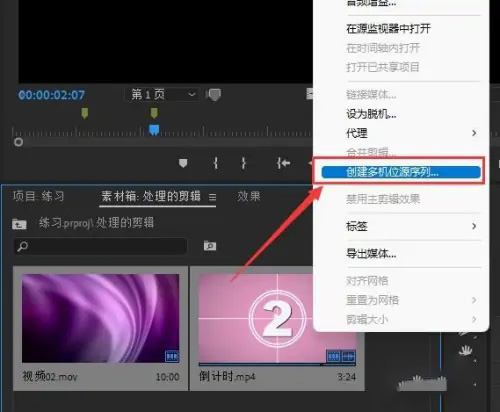Switch to the 项目: 练习 tab
The height and width of the screenshot is (412, 500).
(38, 196)
